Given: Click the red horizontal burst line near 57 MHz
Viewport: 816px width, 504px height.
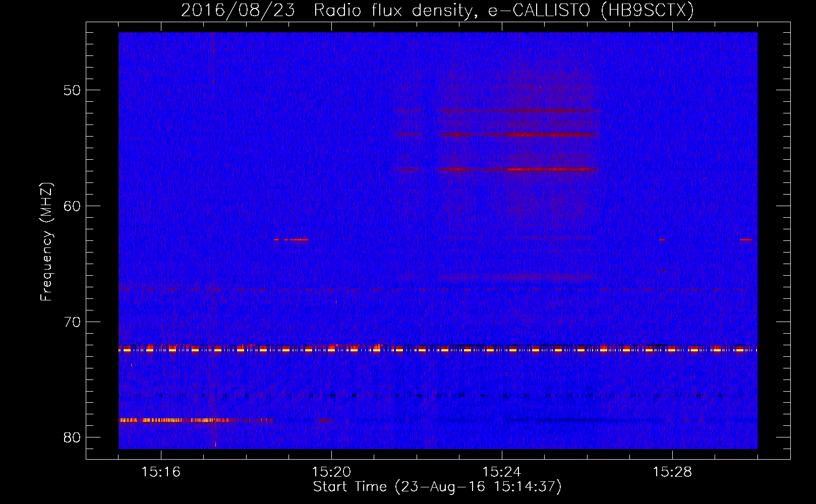Looking at the screenshot, I should coord(517,169).
